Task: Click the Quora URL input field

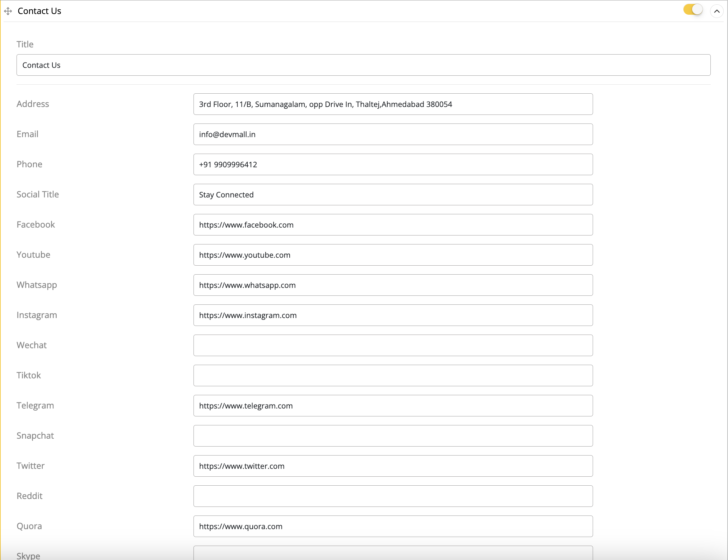Action: (393, 526)
